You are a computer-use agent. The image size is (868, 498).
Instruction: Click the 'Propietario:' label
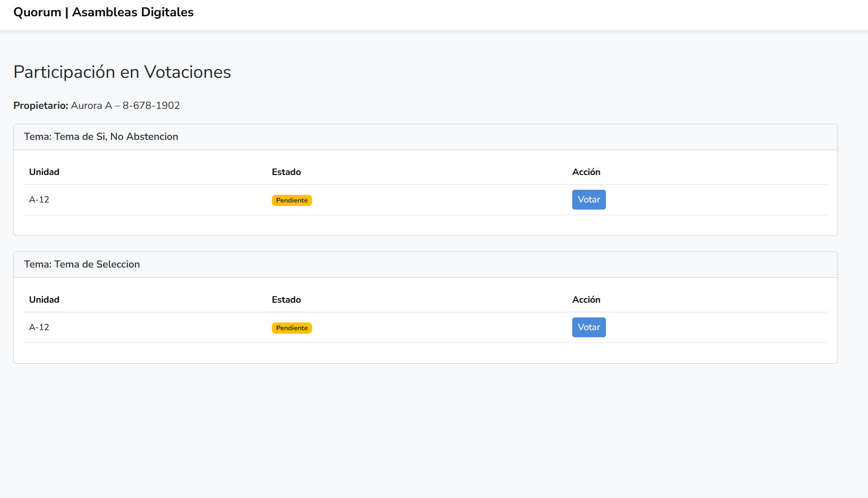(x=41, y=106)
